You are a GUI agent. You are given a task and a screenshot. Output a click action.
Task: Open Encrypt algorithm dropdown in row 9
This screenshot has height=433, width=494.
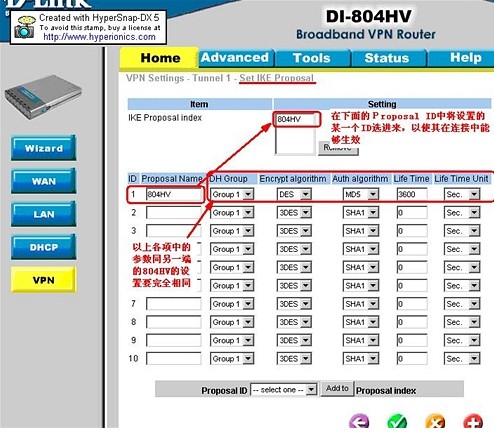pyautogui.click(x=294, y=341)
